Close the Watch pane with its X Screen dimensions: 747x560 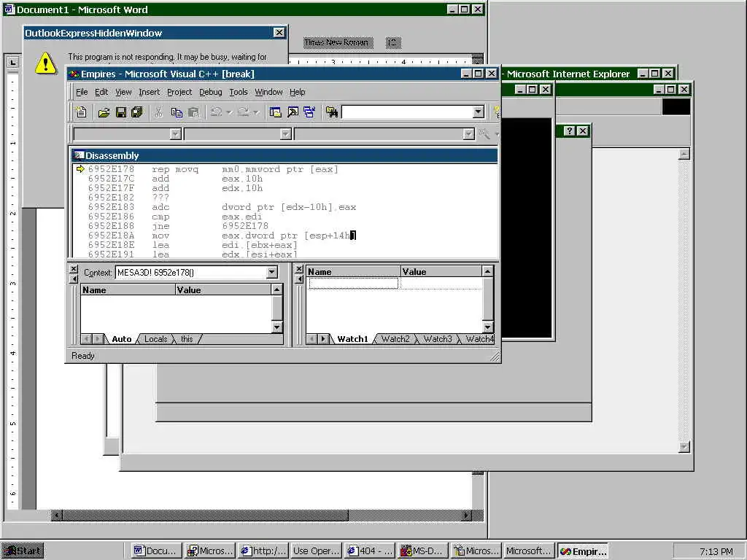point(298,269)
